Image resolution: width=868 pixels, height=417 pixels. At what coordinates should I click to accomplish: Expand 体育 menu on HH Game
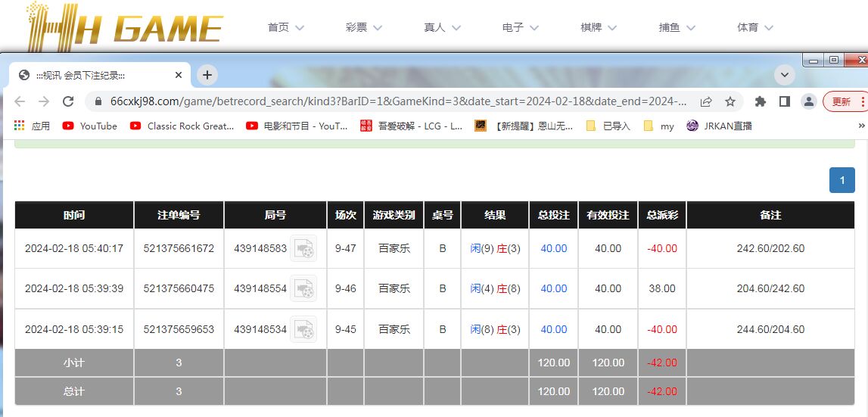pyautogui.click(x=755, y=27)
